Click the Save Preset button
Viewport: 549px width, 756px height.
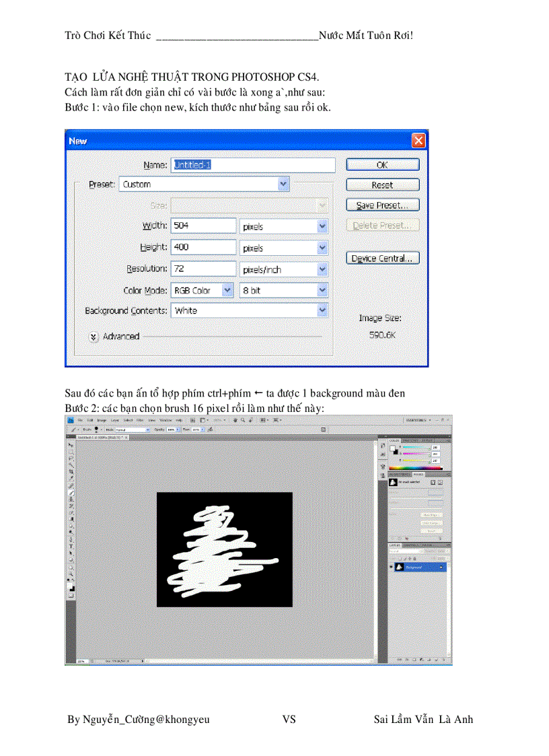pos(382,205)
